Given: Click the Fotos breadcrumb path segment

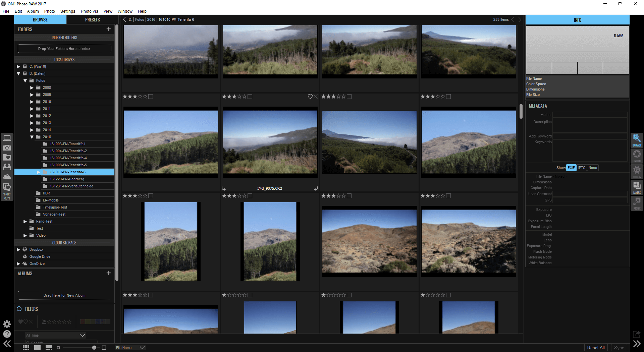Looking at the screenshot, I should [140, 19].
